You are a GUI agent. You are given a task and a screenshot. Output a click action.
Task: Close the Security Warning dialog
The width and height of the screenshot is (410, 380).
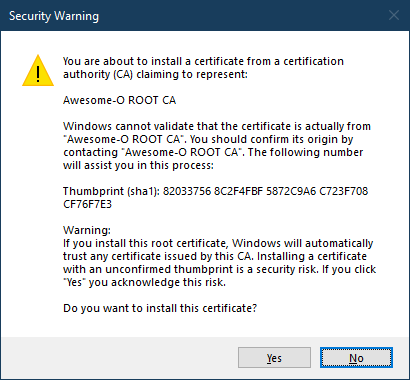coord(394,15)
